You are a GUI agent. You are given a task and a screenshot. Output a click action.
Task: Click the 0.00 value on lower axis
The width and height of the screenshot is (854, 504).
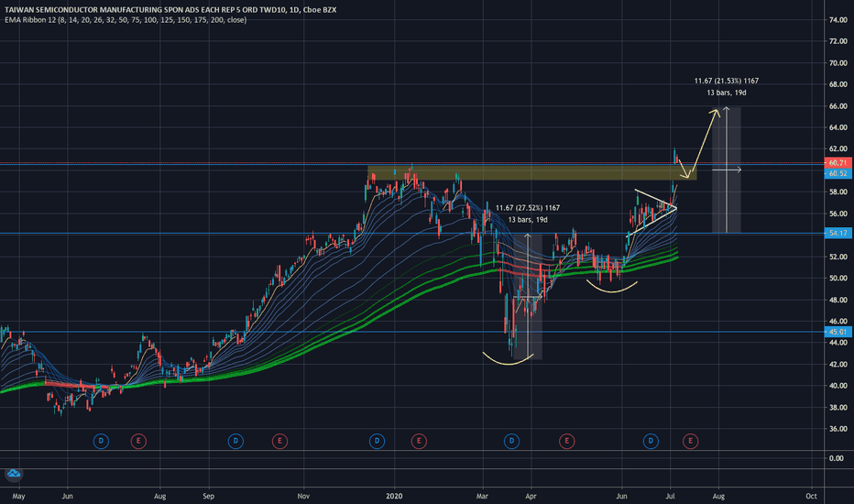click(836, 458)
